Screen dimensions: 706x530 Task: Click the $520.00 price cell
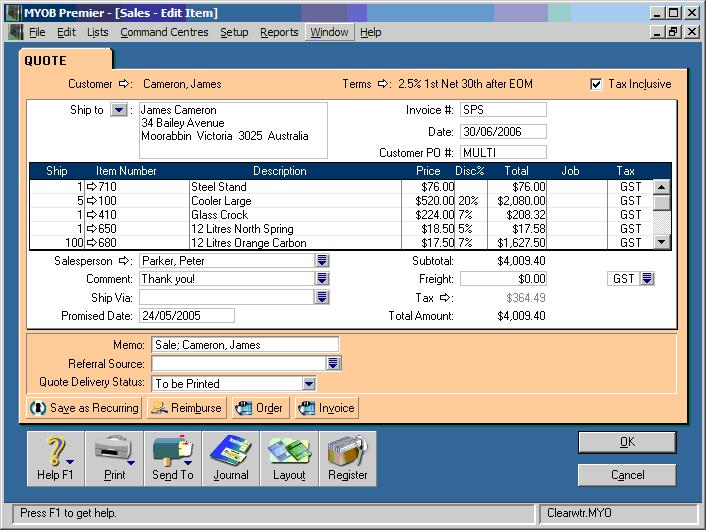point(429,200)
